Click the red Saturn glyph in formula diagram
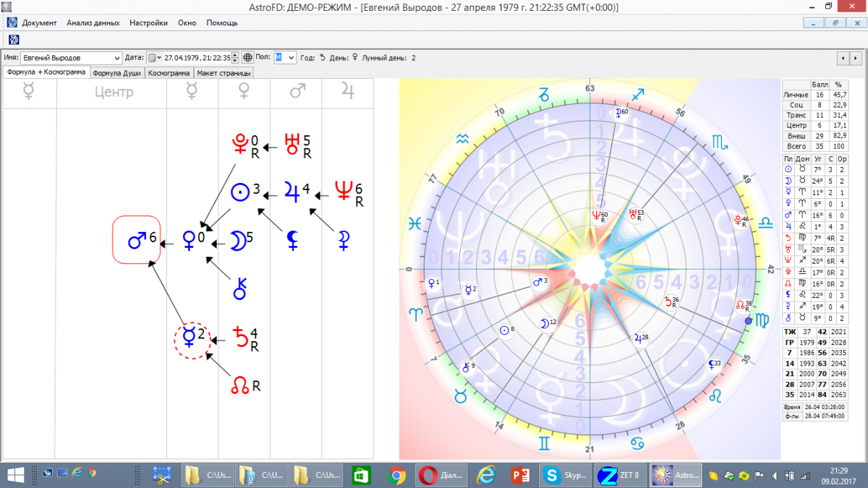This screenshot has height=488, width=868. point(240,336)
